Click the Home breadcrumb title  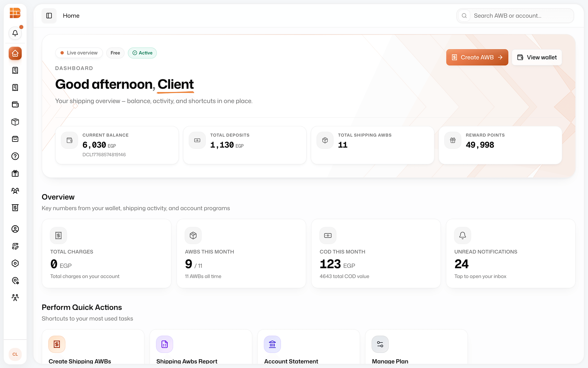point(71,16)
